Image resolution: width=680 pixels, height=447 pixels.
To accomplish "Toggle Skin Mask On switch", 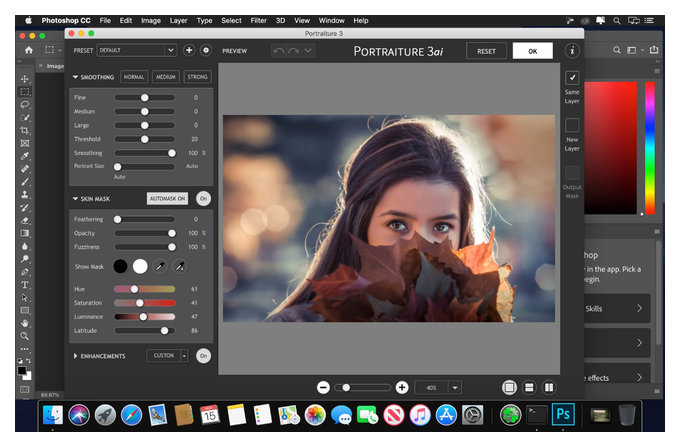I will click(x=203, y=199).
